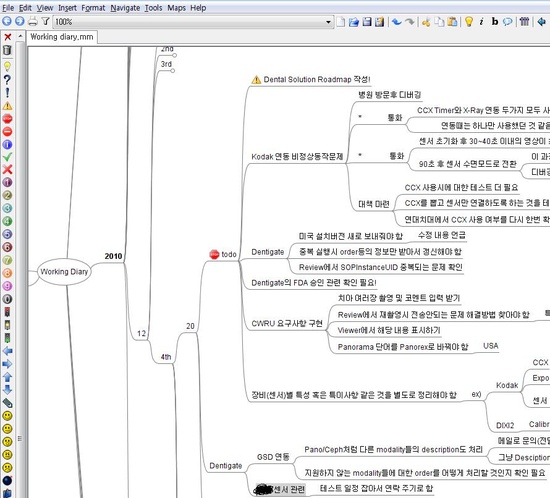The height and width of the screenshot is (498, 550).
Task: Open the Maps menu
Action: 176,8
